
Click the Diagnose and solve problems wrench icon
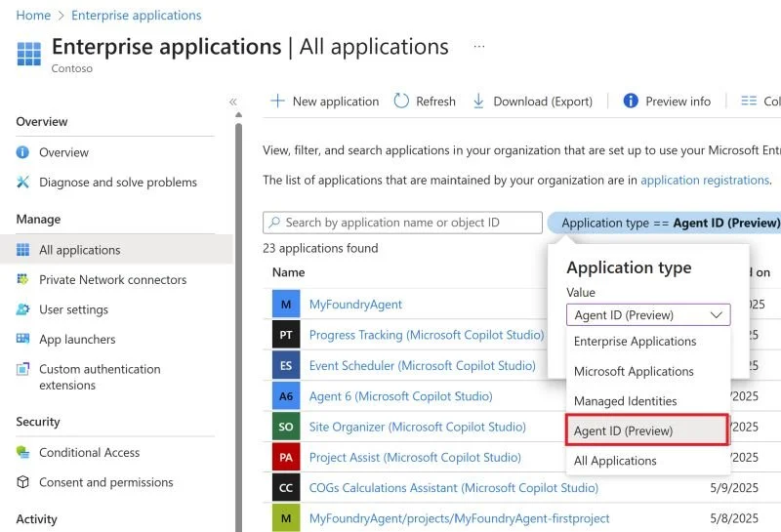[x=22, y=182]
